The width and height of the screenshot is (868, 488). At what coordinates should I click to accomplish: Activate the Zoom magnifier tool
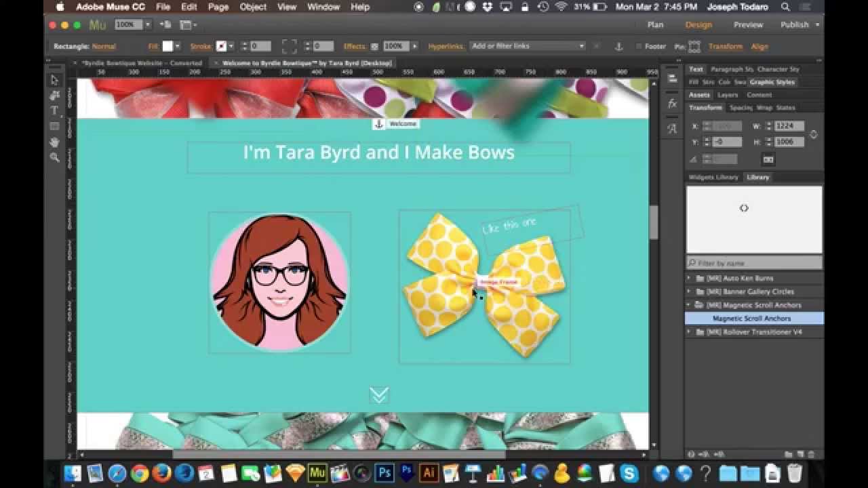pyautogui.click(x=55, y=157)
